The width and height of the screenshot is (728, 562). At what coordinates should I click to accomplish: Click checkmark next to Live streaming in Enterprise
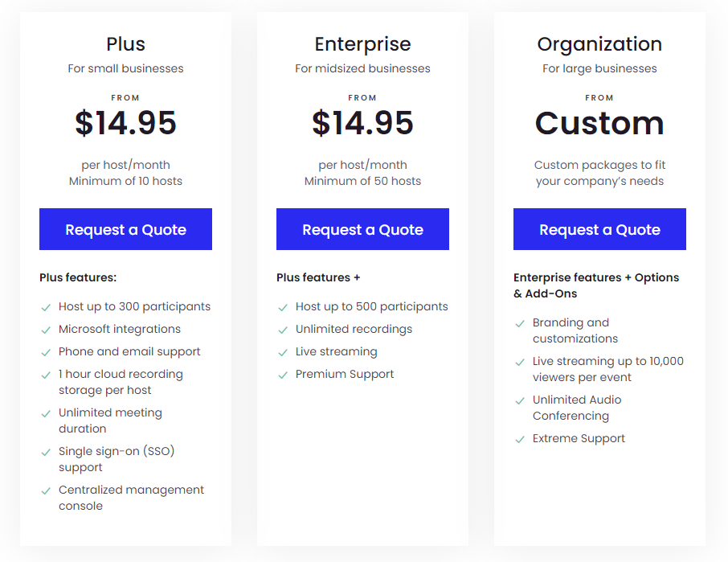(x=283, y=352)
